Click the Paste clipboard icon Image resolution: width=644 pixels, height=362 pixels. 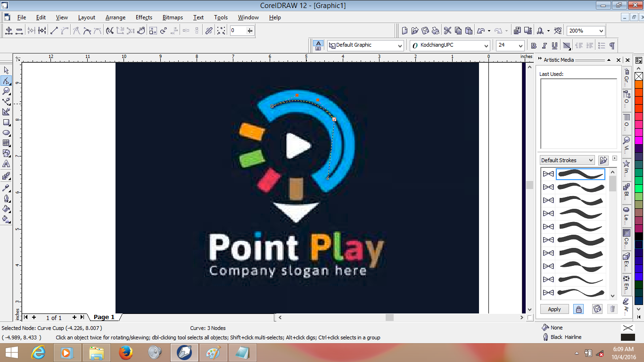(x=469, y=31)
